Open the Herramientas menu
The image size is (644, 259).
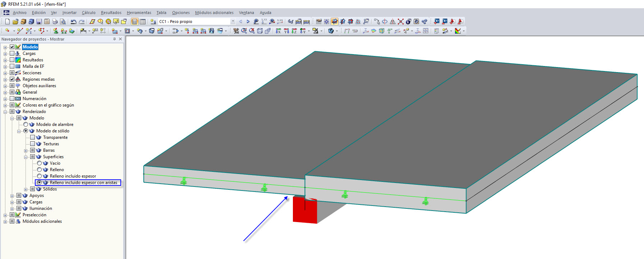139,13
